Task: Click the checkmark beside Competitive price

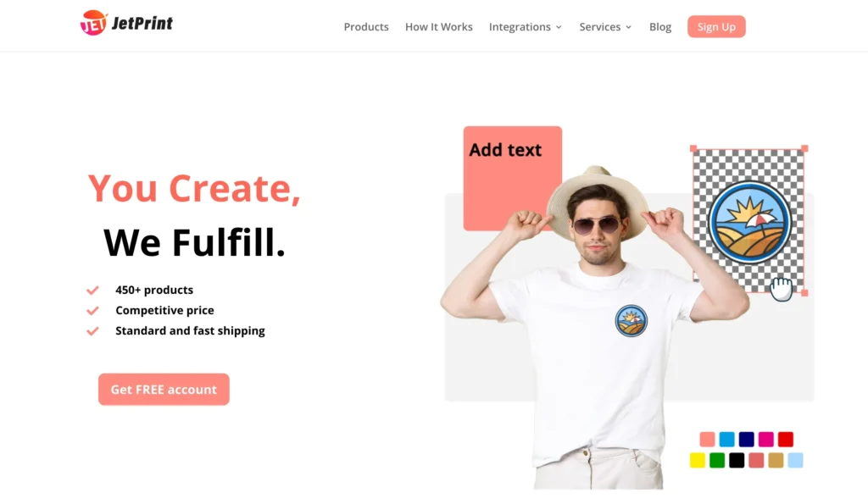Action: (x=92, y=311)
